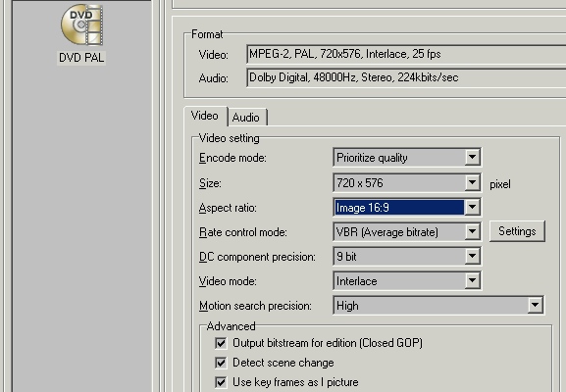
Task: Open the Motion search precision dropdown arrow
Action: [535, 306]
